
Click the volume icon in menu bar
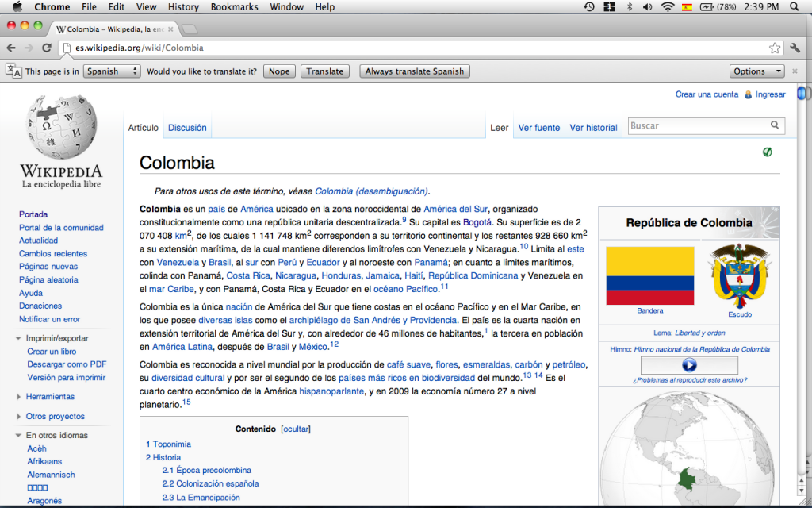(x=647, y=6)
